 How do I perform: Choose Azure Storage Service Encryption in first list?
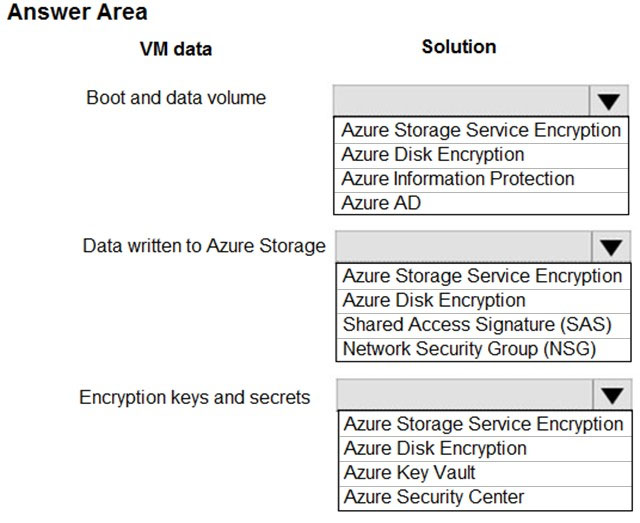tap(481, 131)
